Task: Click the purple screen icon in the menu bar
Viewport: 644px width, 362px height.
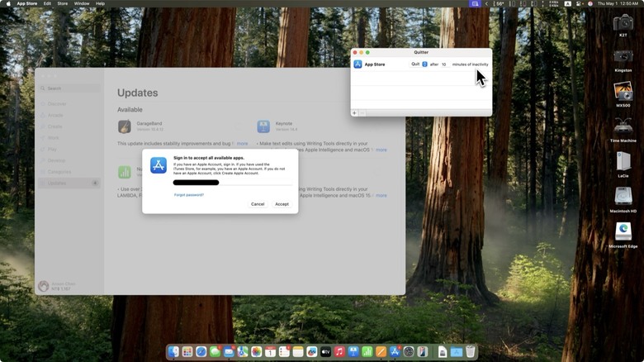Action: (475, 3)
